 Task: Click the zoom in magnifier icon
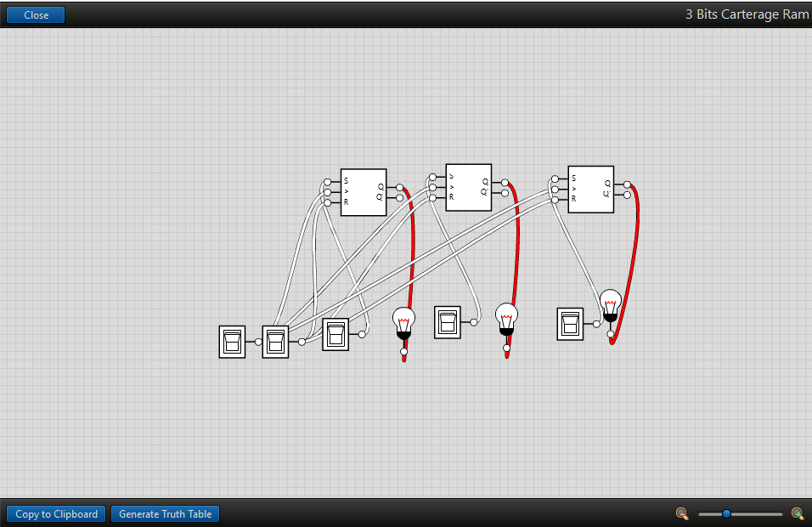797,513
